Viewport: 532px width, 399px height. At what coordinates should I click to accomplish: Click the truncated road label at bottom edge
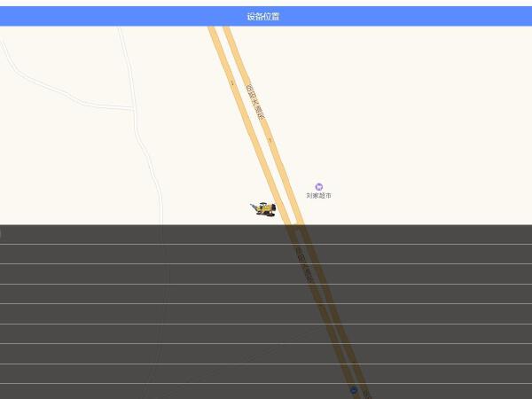click(x=367, y=395)
